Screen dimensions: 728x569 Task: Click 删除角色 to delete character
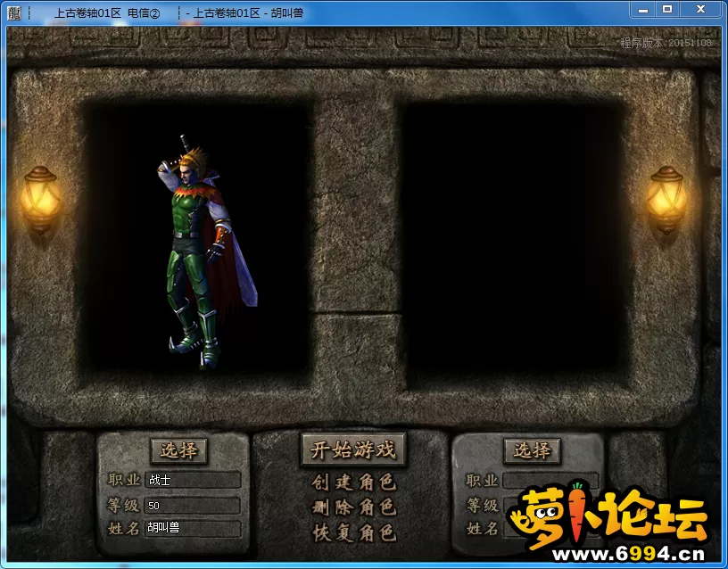pyautogui.click(x=354, y=507)
